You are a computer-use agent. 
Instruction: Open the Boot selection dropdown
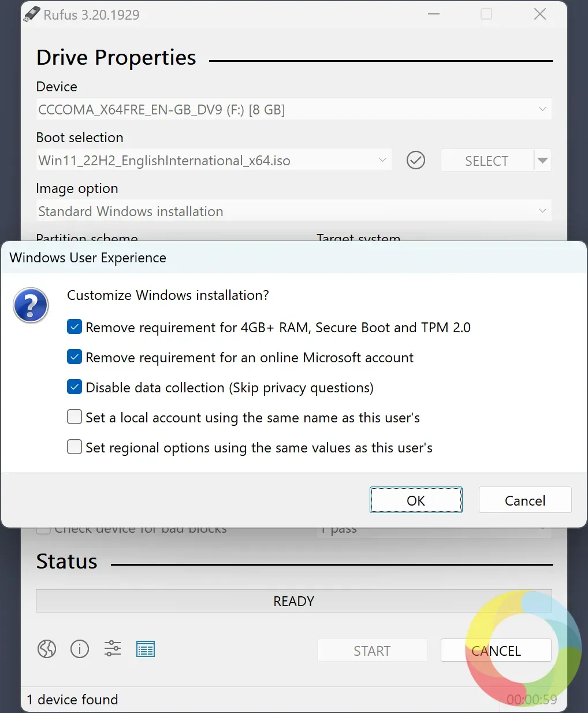(214, 160)
